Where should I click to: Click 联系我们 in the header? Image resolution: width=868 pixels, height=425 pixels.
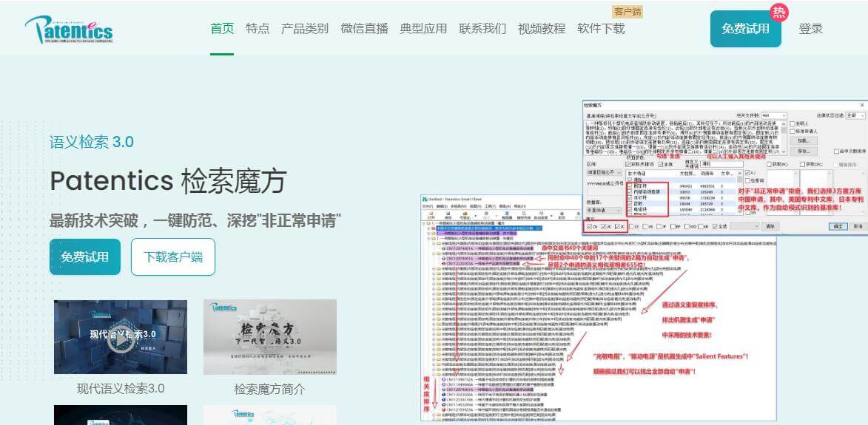coord(482,29)
